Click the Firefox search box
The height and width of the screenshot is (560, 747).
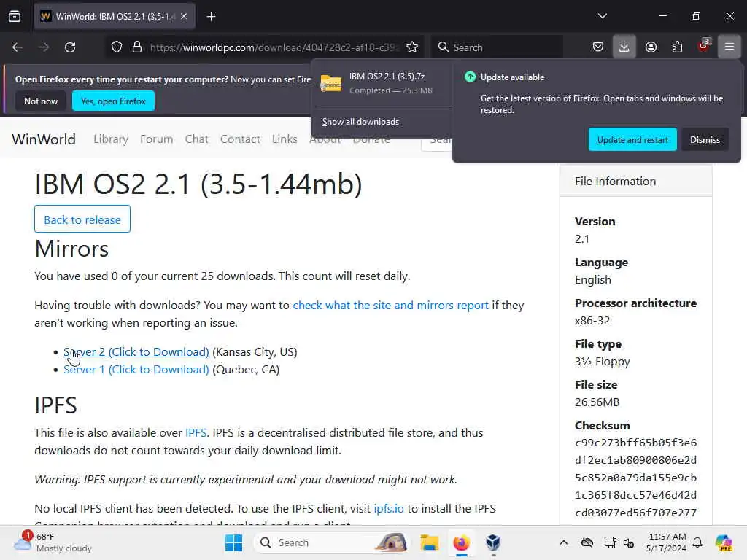pyautogui.click(x=498, y=47)
